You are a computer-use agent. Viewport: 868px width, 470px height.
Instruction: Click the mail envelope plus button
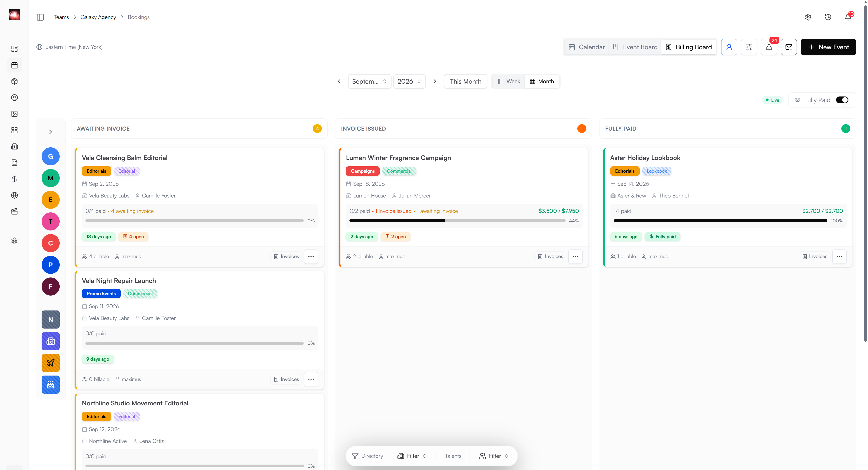(x=789, y=47)
